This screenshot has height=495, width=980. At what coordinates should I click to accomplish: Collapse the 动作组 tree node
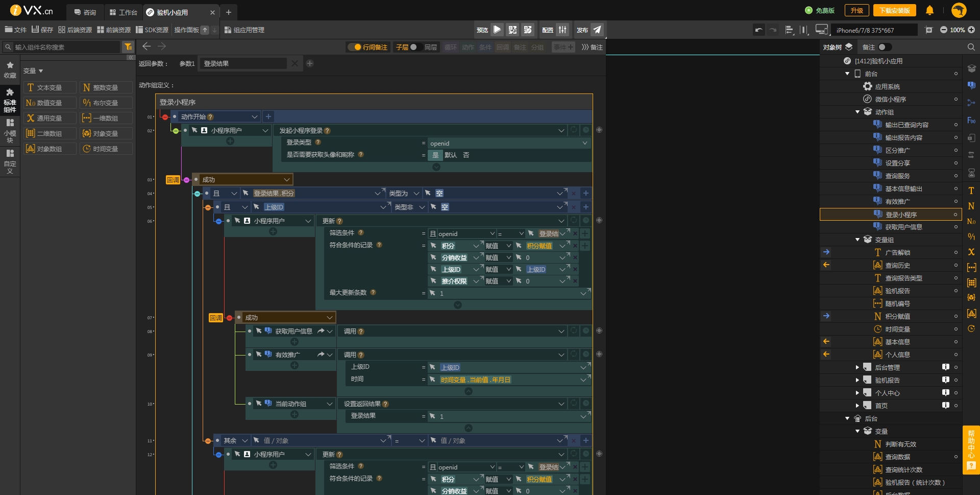pos(857,112)
